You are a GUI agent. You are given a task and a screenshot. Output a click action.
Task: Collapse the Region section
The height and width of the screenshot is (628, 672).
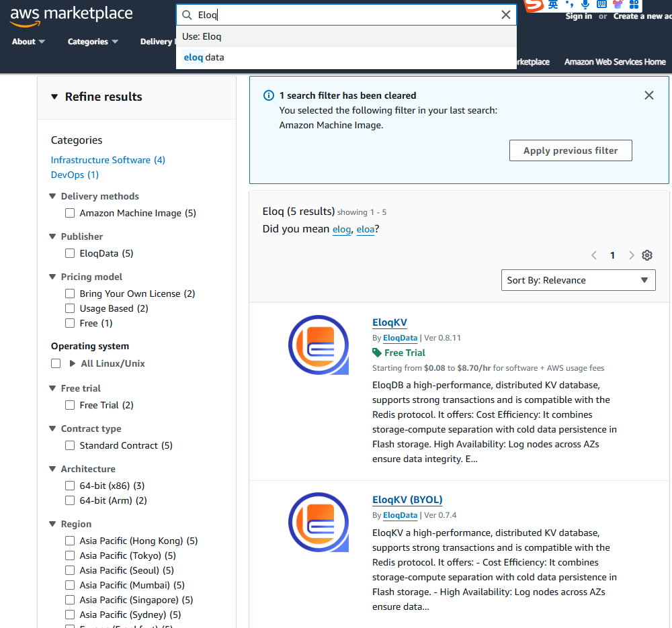[x=52, y=524]
